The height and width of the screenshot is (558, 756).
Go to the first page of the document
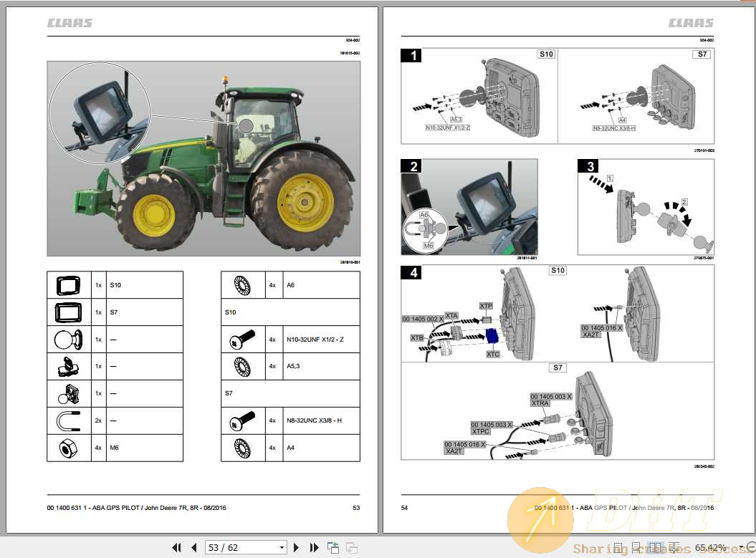pyautogui.click(x=176, y=547)
